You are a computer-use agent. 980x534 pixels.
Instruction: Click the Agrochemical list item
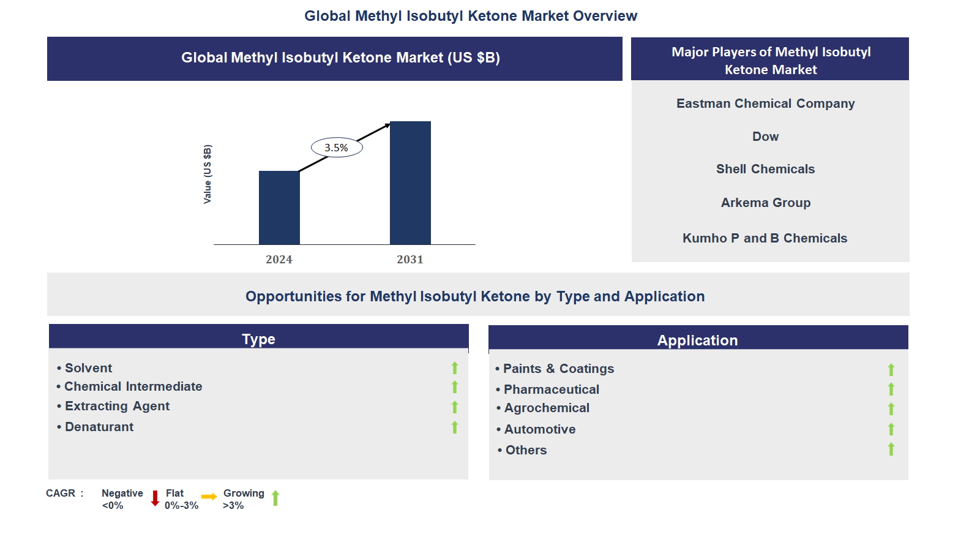[547, 408]
